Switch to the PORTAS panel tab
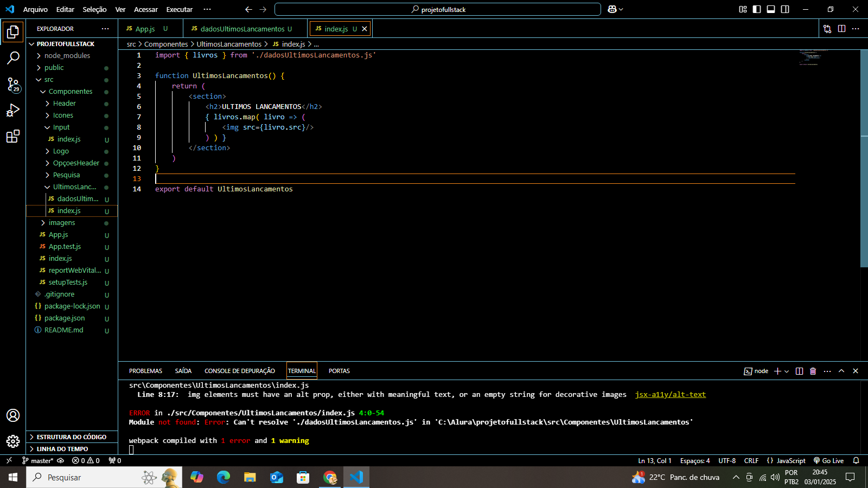The width and height of the screenshot is (868, 488). coord(339,371)
